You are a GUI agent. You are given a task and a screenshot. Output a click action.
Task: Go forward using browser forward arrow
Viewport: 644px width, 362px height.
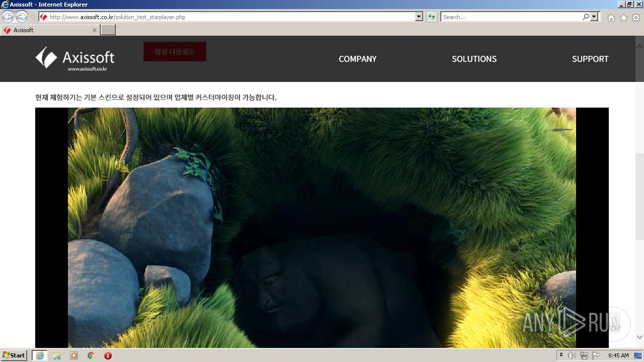pos(22,17)
